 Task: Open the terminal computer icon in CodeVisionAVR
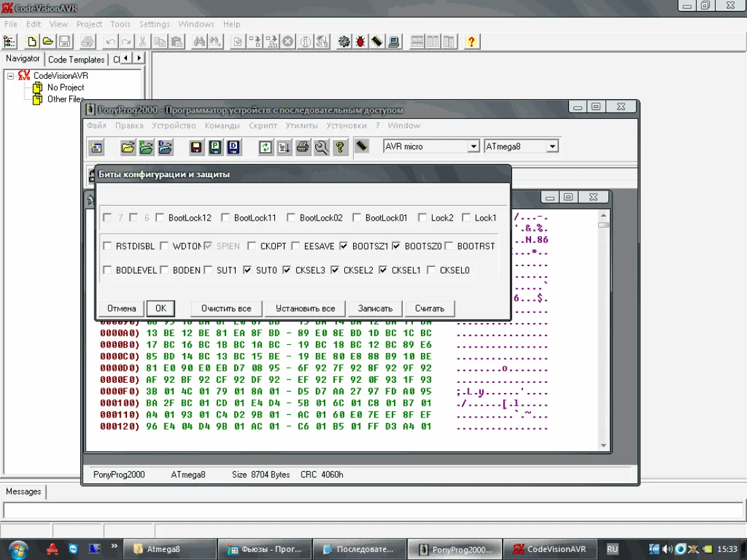tap(393, 42)
